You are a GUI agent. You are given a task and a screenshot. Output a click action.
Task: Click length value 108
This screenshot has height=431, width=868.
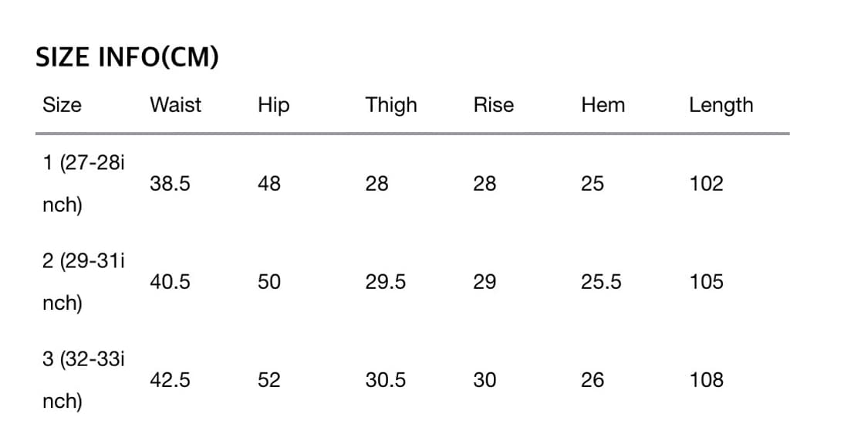(706, 380)
